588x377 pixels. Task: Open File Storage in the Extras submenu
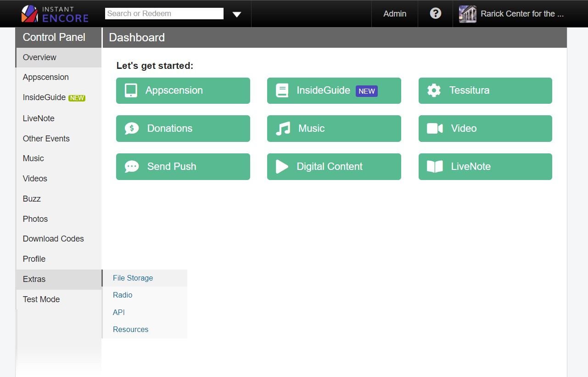pyautogui.click(x=145, y=278)
